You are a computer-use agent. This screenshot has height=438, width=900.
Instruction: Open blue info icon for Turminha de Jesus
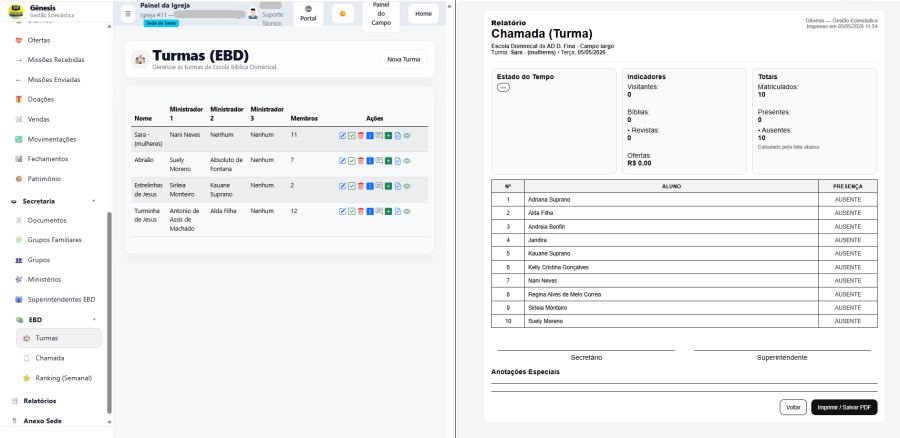[x=370, y=211]
